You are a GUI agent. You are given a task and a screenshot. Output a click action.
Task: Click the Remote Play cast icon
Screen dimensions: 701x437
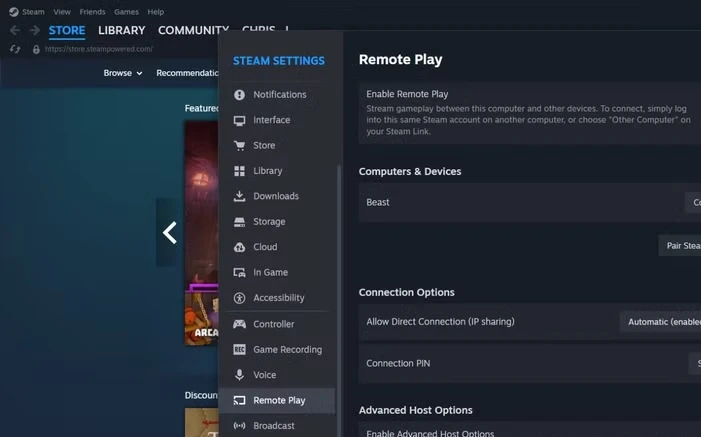(239, 400)
